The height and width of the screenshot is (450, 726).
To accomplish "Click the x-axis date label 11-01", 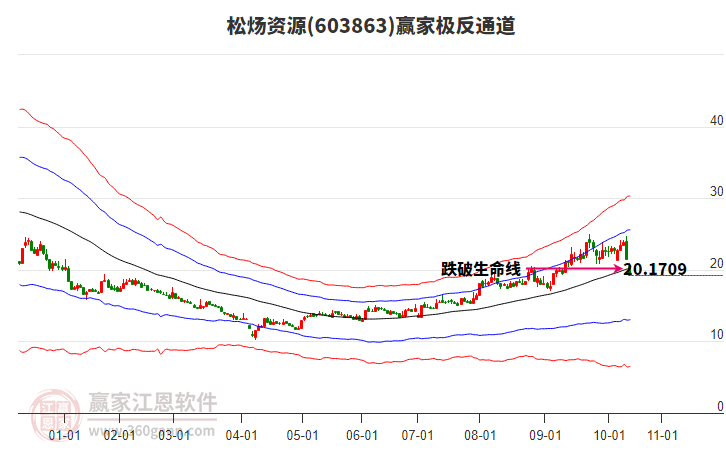I will [662, 435].
